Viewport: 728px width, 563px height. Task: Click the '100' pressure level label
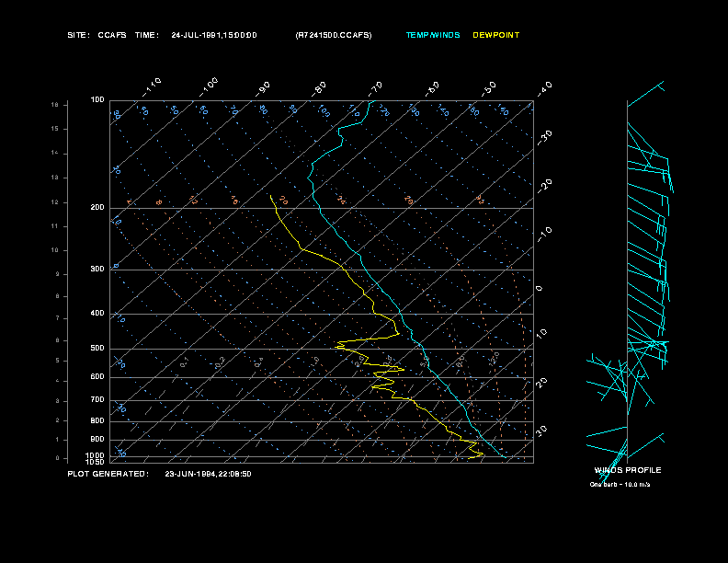pyautogui.click(x=97, y=100)
